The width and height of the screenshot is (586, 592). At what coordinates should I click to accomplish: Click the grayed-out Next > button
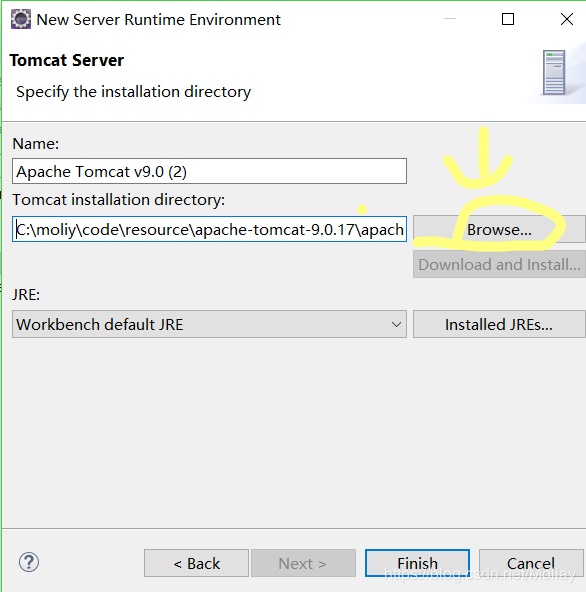click(303, 563)
